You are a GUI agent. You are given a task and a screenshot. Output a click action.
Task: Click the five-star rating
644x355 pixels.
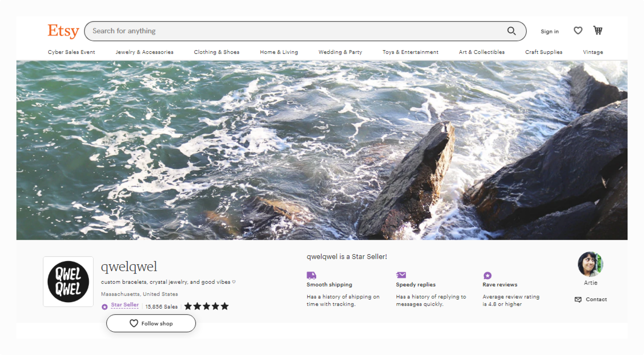point(206,306)
